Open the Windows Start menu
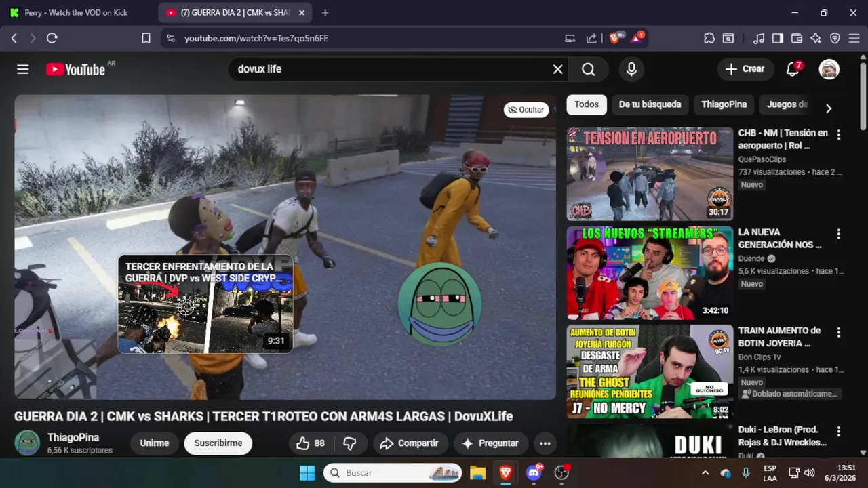Image resolution: width=868 pixels, height=488 pixels. coord(307,472)
